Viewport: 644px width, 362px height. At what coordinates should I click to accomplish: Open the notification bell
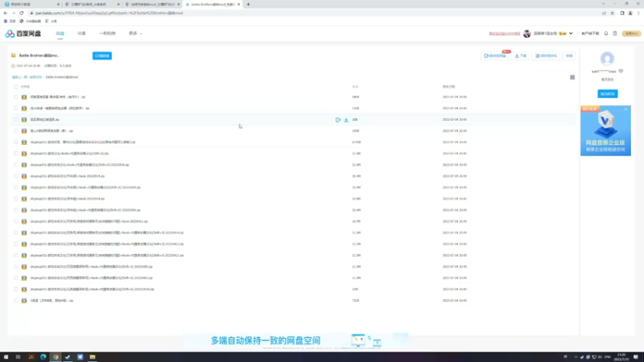(x=606, y=33)
